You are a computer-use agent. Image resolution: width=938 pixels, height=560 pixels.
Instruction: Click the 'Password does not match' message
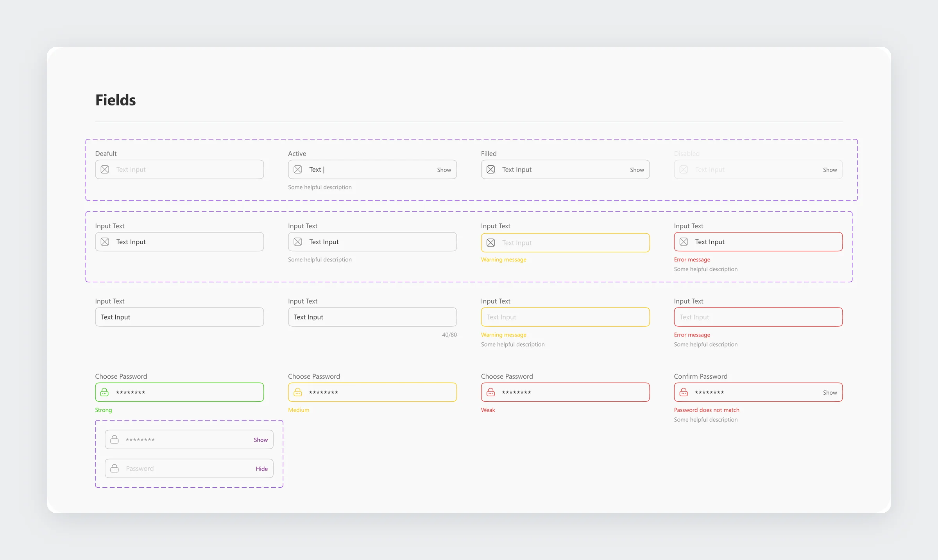pos(707,410)
